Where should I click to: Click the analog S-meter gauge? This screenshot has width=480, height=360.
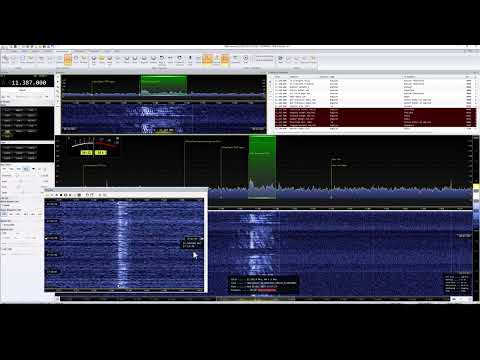click(x=95, y=146)
